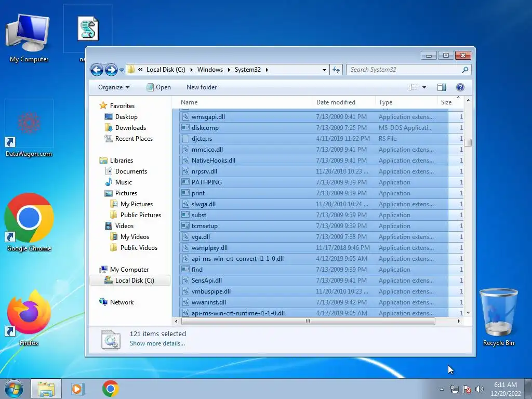Viewport: 532px width, 399px height.
Task: Click the vertical scrollbar thumb
Action: pos(468,142)
